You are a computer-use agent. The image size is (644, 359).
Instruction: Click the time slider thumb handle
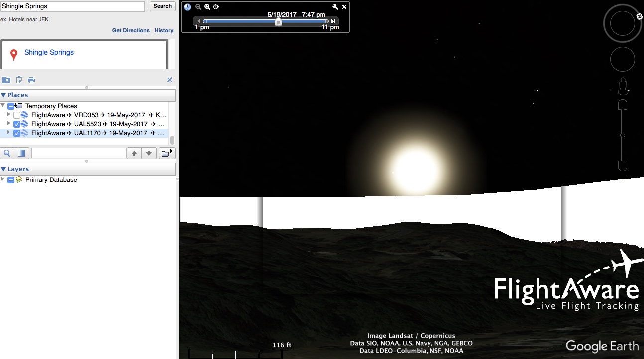click(x=279, y=21)
